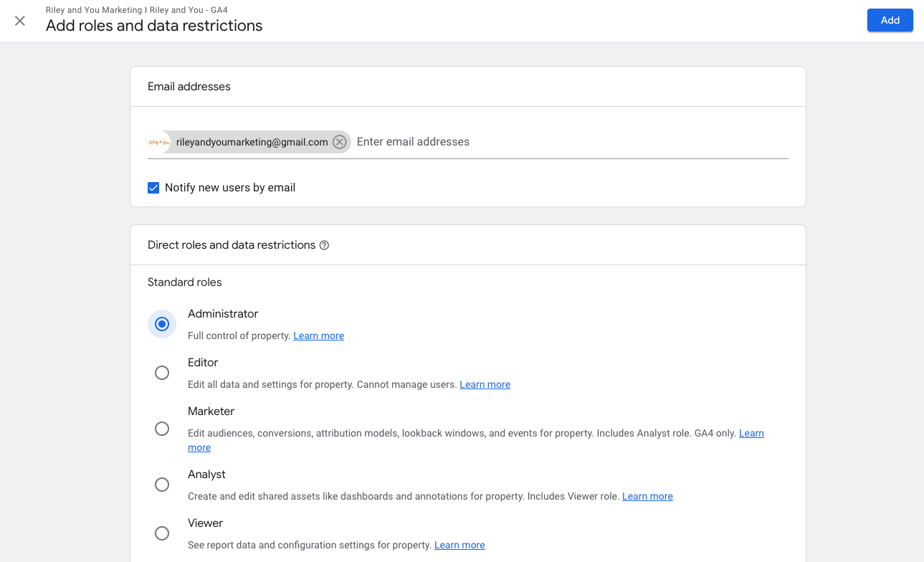Viewport: 924px width, 562px height.
Task: Click the Email addresses section heading
Action: click(x=189, y=87)
